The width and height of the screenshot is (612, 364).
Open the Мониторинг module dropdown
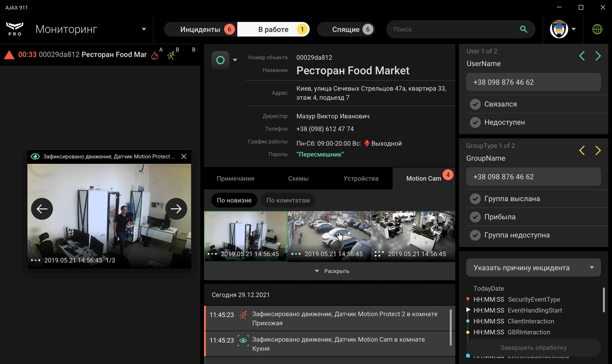[x=144, y=29]
